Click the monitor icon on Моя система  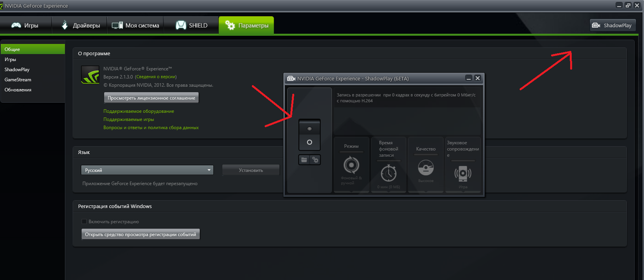click(117, 25)
